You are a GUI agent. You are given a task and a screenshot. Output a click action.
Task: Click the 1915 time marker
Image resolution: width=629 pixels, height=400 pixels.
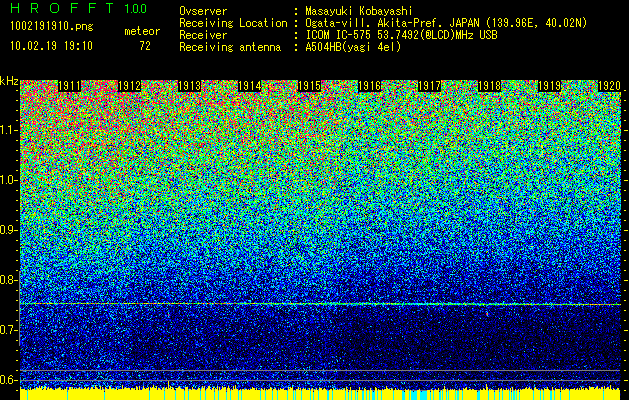pos(309,86)
